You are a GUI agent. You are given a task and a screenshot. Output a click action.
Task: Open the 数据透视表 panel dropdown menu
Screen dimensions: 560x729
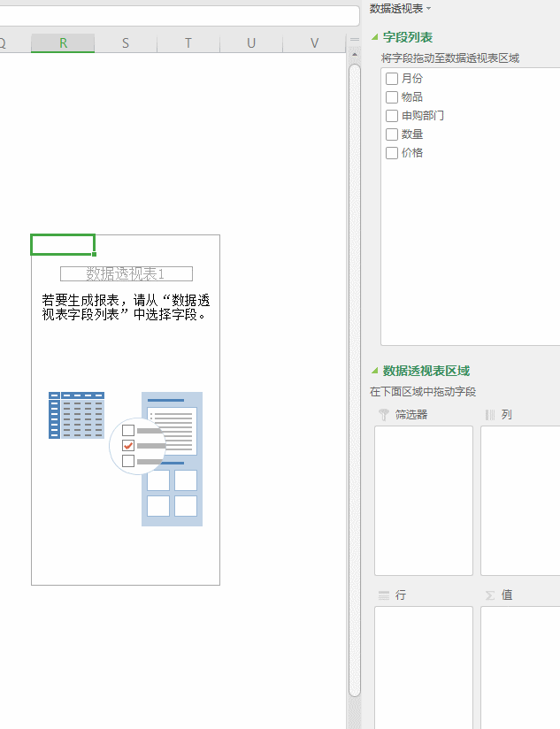pos(428,8)
